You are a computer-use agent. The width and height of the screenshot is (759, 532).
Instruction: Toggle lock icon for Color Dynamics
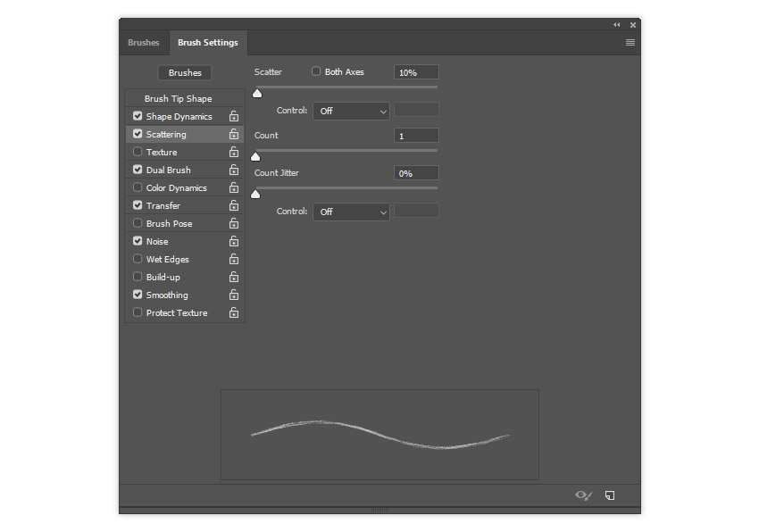(x=234, y=187)
